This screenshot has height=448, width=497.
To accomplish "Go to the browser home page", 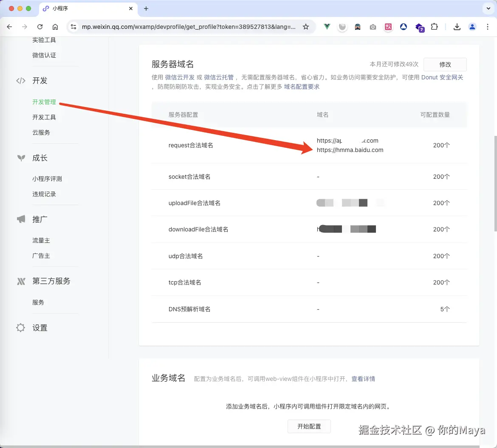I will pyautogui.click(x=55, y=27).
